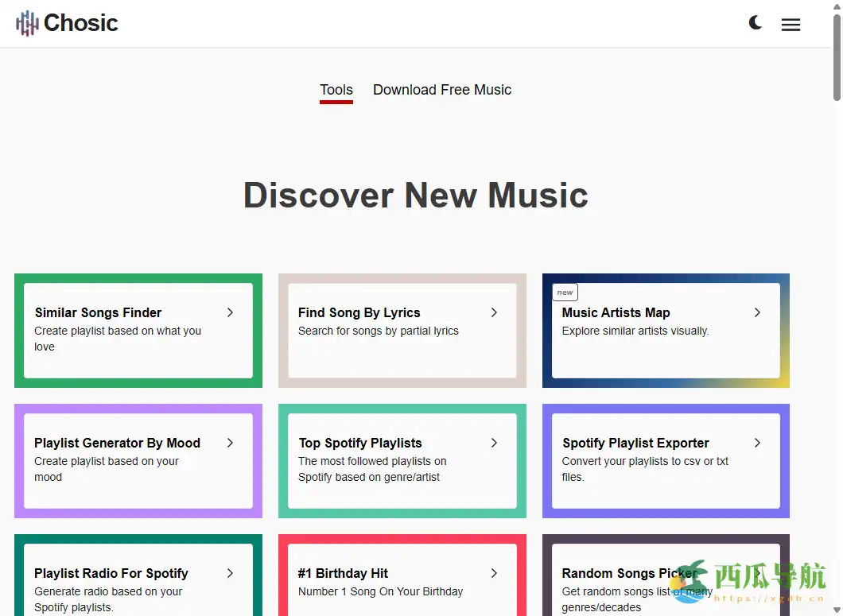This screenshot has width=843, height=616.
Task: Click the Chosic brand name text
Action: pos(80,23)
